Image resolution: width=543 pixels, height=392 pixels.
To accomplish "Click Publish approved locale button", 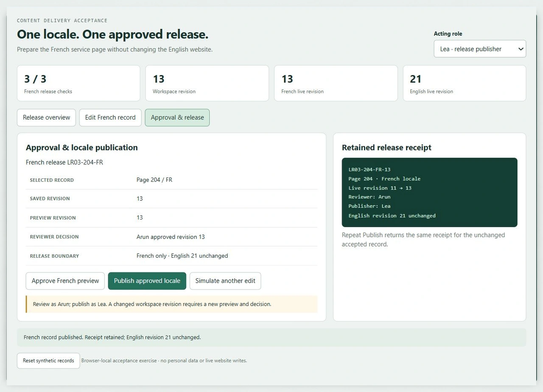I will pos(147,281).
